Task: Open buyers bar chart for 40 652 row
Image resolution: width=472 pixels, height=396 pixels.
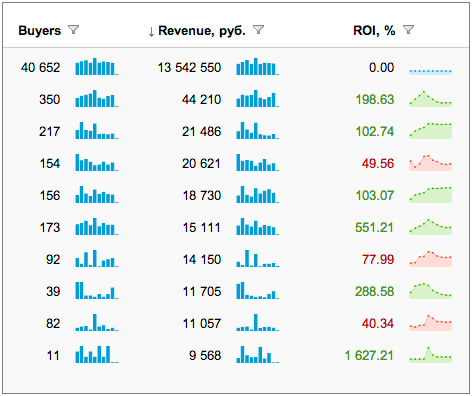Action: (97, 66)
